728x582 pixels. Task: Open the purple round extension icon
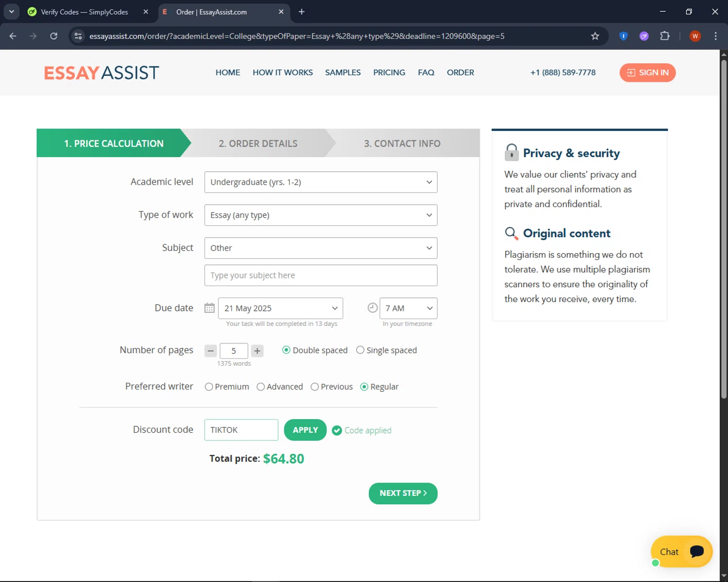(644, 36)
